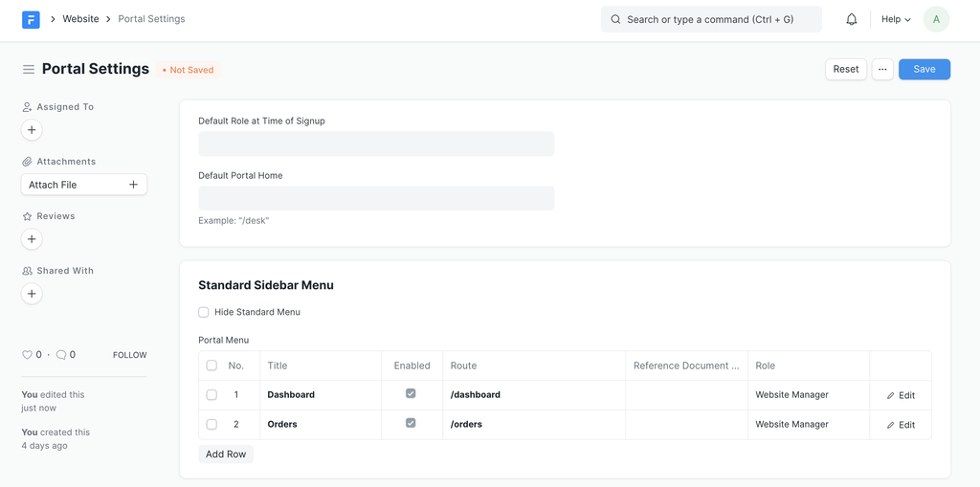Open the three-dots more actions menu
The height and width of the screenshot is (487, 980).
[882, 69]
